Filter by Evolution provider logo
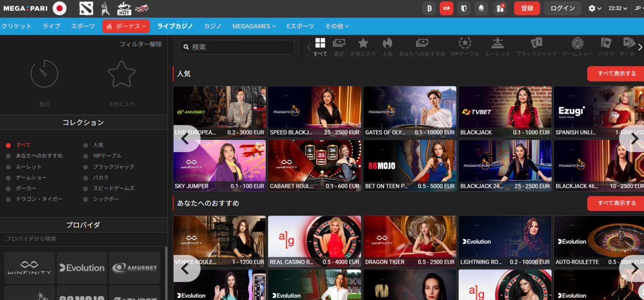This screenshot has width=644, height=300. (82, 268)
